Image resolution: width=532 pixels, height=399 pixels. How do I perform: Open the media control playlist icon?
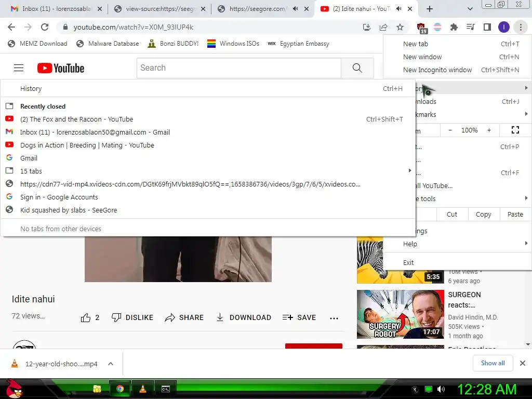[470, 27]
